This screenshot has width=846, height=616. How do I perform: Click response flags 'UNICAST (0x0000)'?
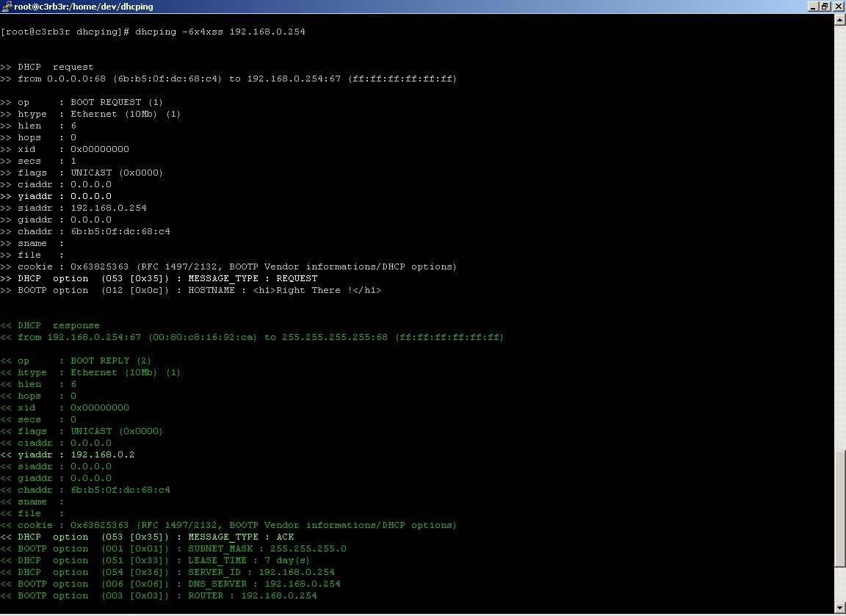tap(117, 431)
